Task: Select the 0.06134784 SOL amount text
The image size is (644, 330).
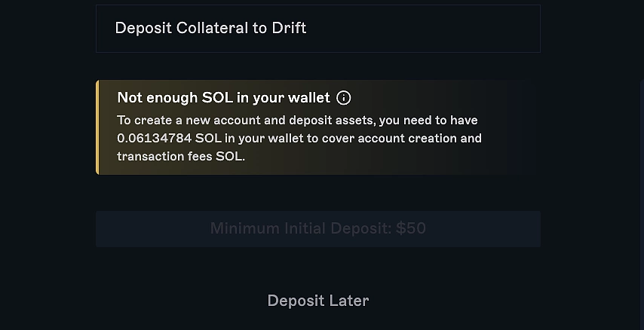Action: click(169, 138)
